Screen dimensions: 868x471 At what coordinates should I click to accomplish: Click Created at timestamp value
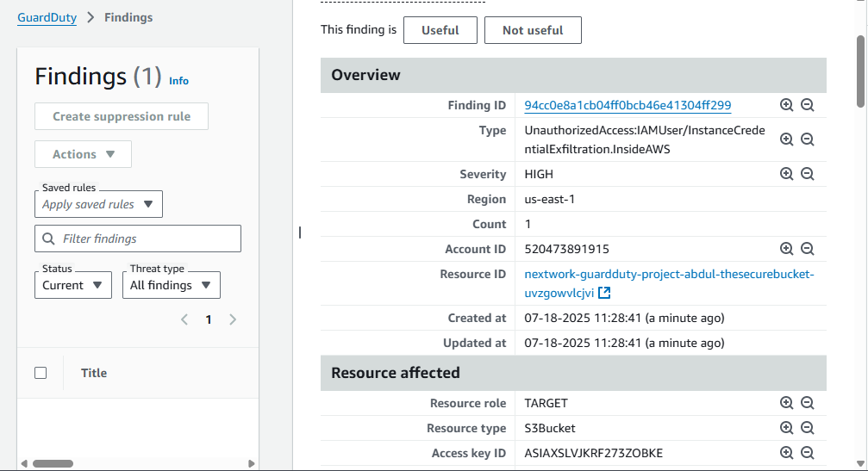coord(624,318)
